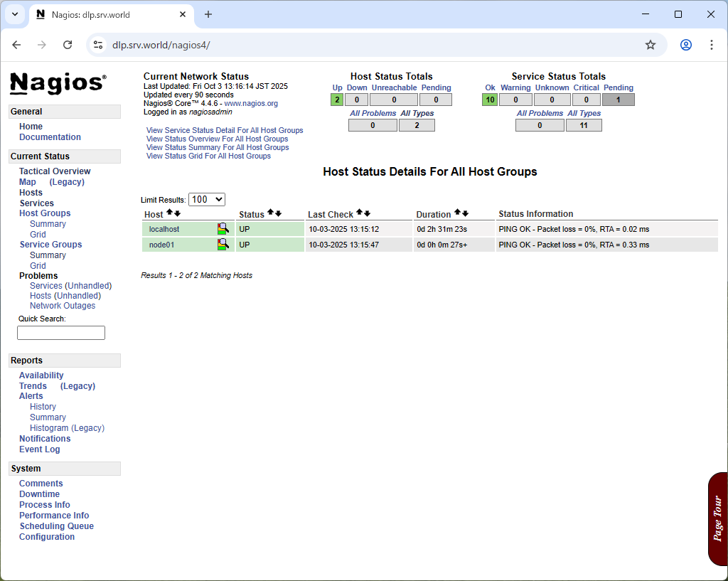Open Tactical Overview in the sidebar
Viewport: 728px width, 581px height.
[x=55, y=171]
